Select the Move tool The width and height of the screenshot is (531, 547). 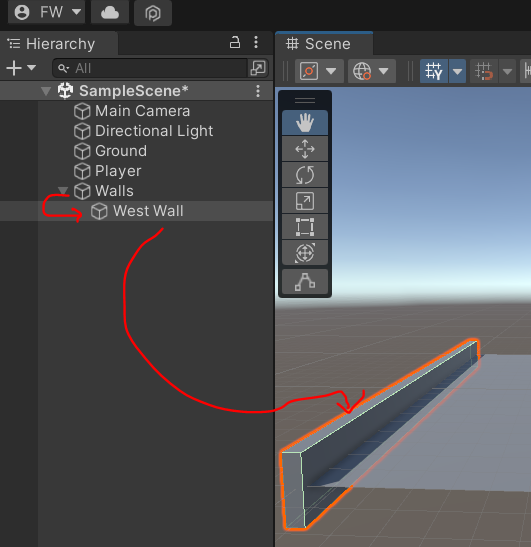[x=305, y=149]
